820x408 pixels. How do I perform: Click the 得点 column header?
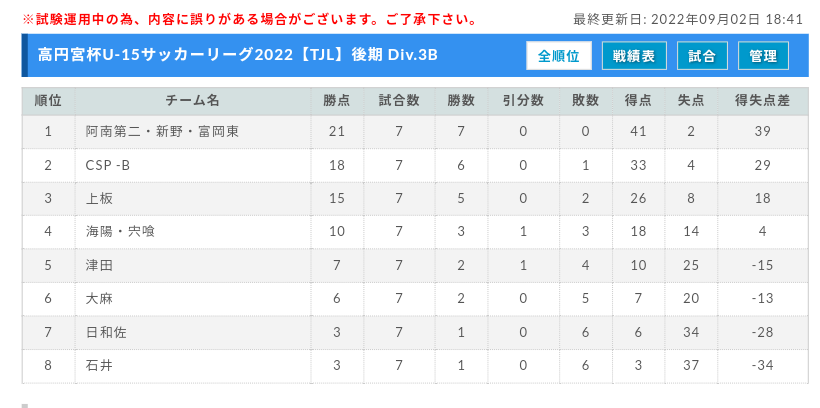coord(639,101)
